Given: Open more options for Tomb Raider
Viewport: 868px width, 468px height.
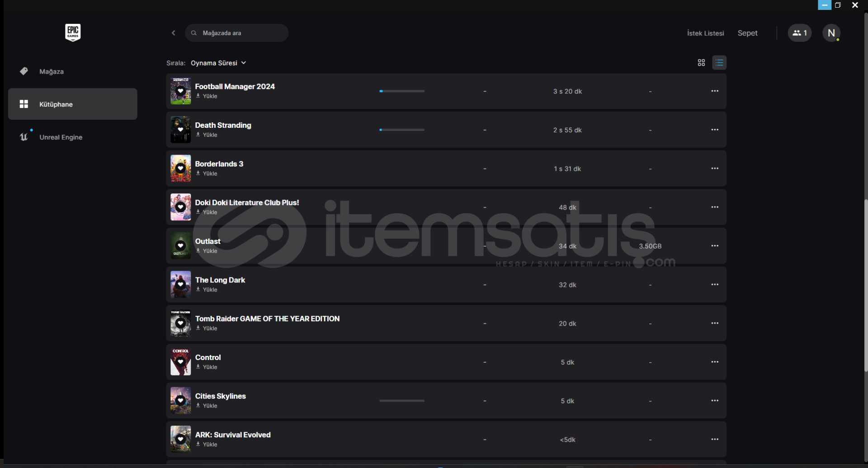Looking at the screenshot, I should click(715, 323).
